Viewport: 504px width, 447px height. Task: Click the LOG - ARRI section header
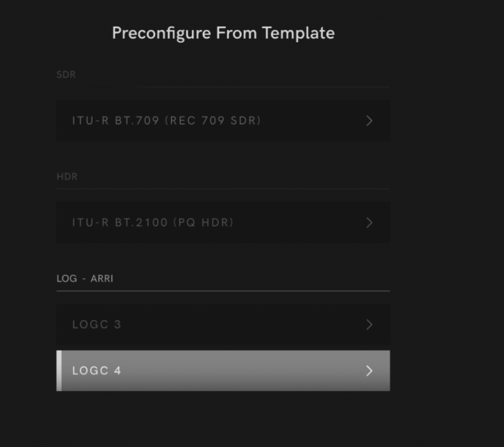tap(85, 279)
